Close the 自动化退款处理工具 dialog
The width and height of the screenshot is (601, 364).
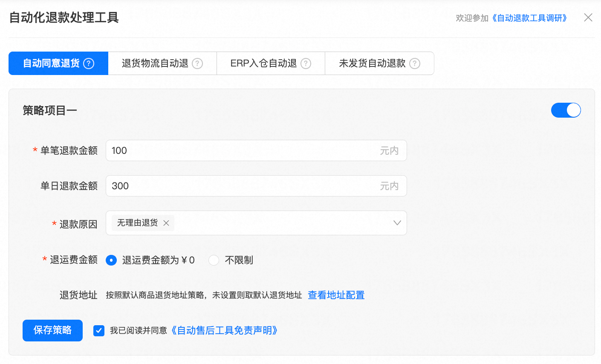588,17
